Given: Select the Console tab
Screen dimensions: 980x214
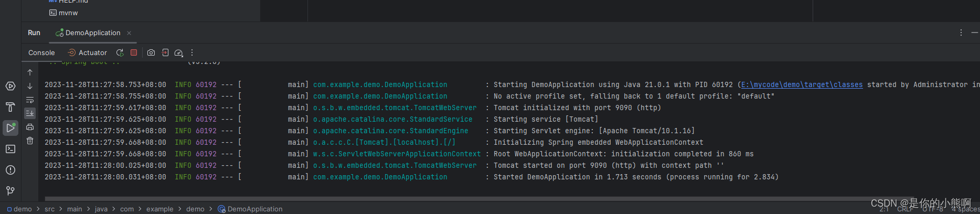Looking at the screenshot, I should tap(41, 52).
